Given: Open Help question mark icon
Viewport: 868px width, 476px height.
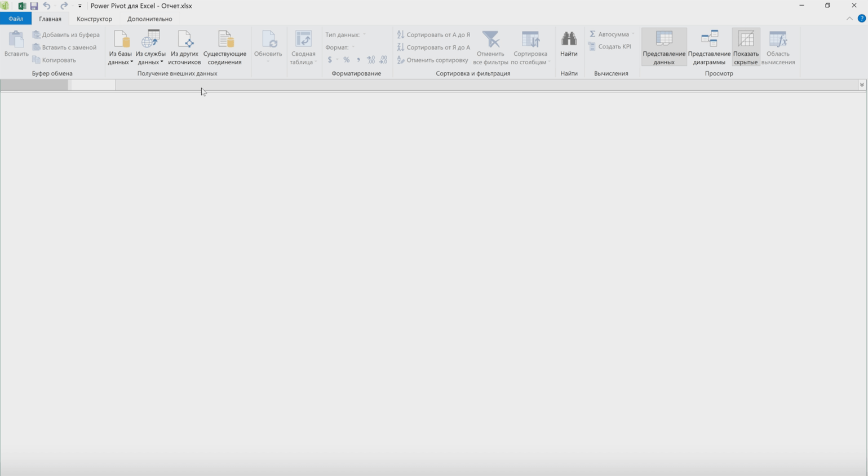Looking at the screenshot, I should (862, 19).
